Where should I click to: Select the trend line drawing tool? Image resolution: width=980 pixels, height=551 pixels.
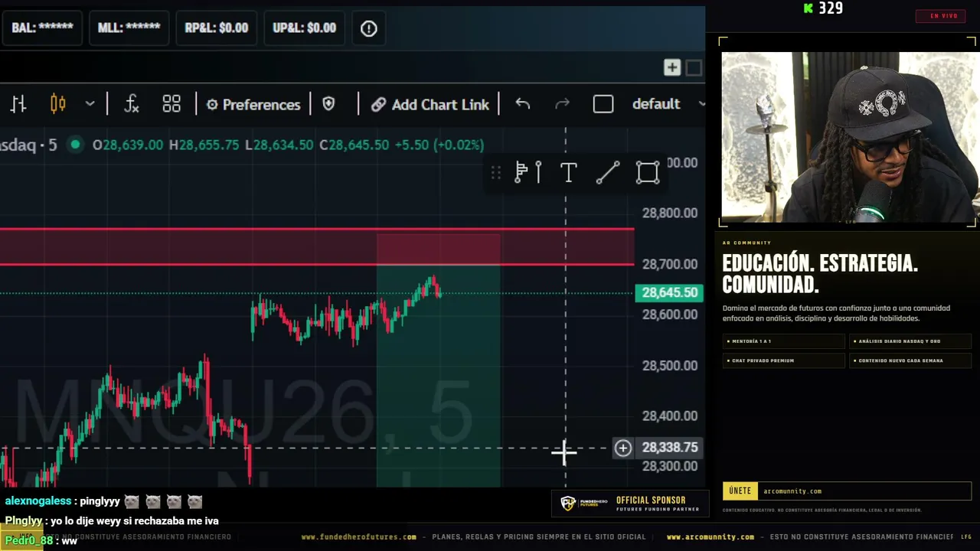608,173
